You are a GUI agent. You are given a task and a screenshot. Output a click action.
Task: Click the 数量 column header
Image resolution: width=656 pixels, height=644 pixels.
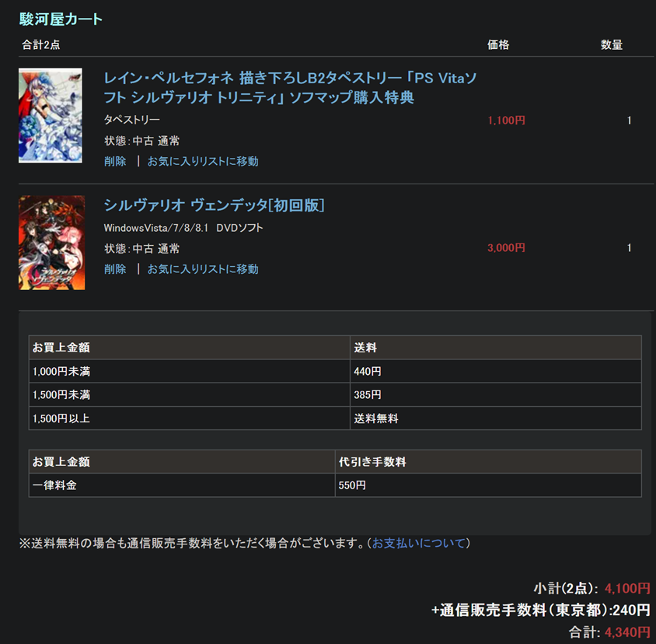tap(612, 45)
